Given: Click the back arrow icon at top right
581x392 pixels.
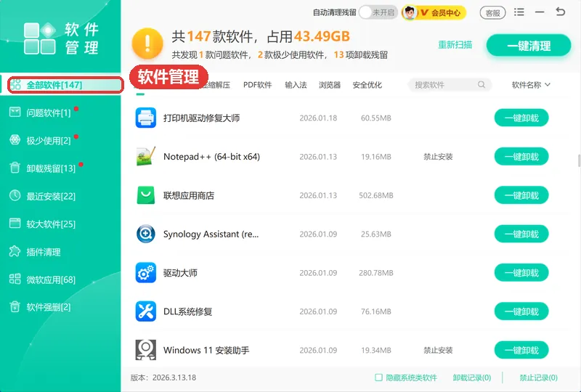Looking at the screenshot, I should pos(560,12).
